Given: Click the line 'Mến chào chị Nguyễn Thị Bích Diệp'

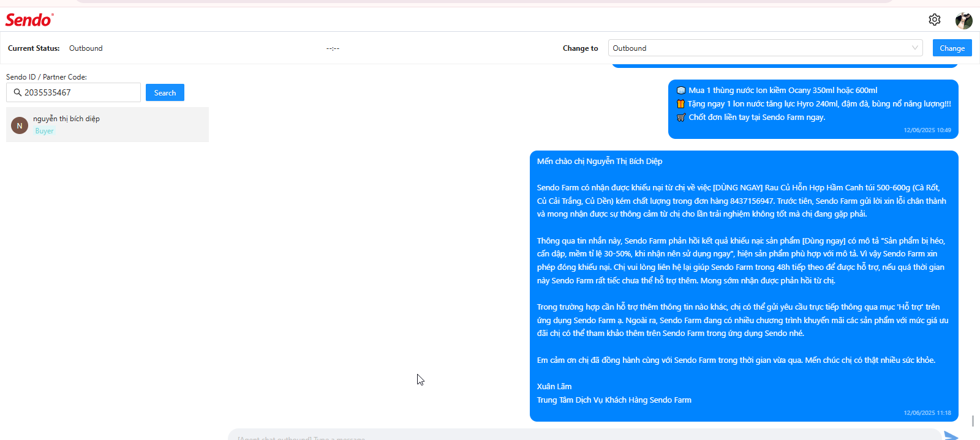Looking at the screenshot, I should pyautogui.click(x=600, y=162).
